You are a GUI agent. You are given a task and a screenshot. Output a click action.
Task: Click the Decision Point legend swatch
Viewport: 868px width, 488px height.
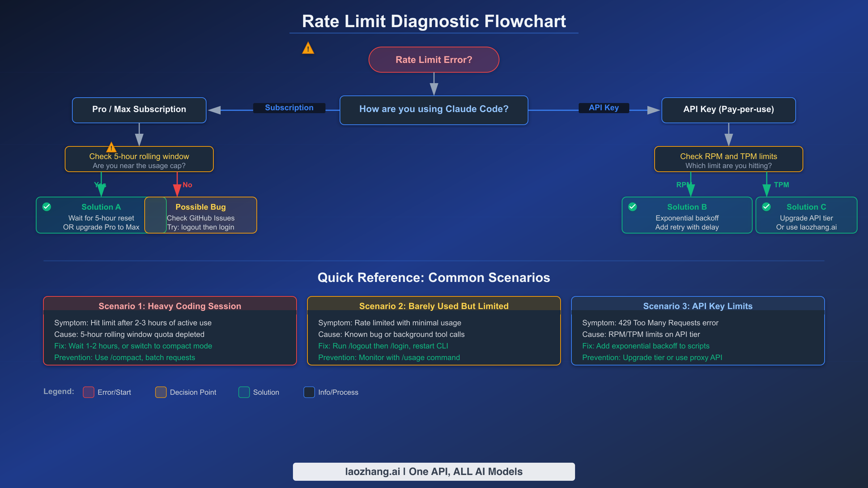pos(161,392)
